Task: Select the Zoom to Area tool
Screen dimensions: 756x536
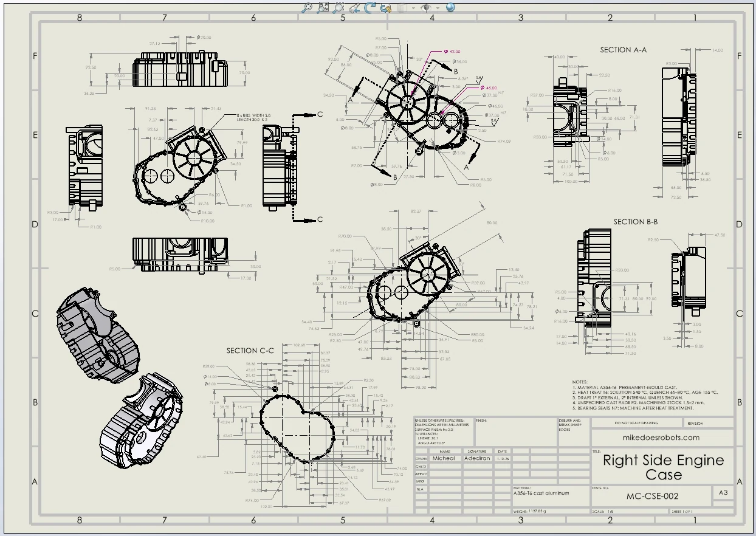Action: (324, 7)
